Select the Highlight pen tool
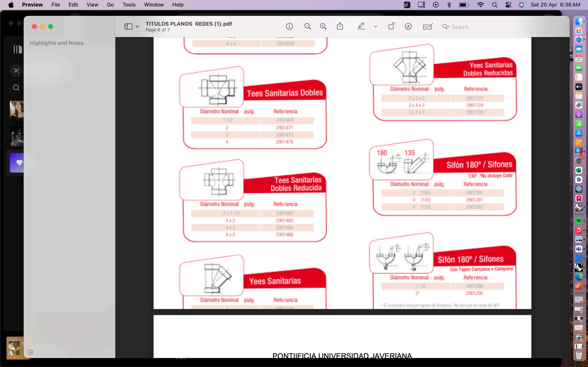This screenshot has height=367, width=588. click(x=361, y=26)
